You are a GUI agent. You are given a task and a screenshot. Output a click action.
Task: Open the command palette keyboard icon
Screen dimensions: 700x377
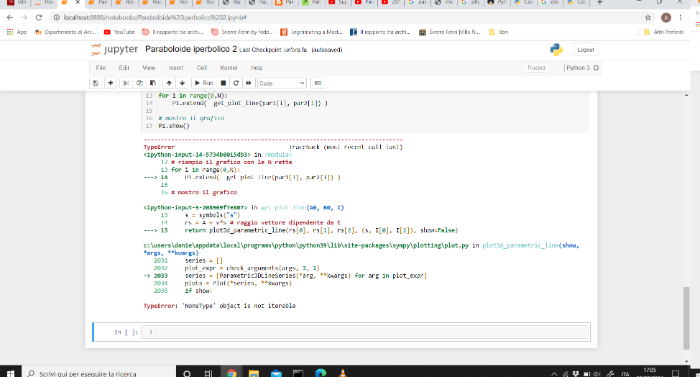pyautogui.click(x=318, y=83)
